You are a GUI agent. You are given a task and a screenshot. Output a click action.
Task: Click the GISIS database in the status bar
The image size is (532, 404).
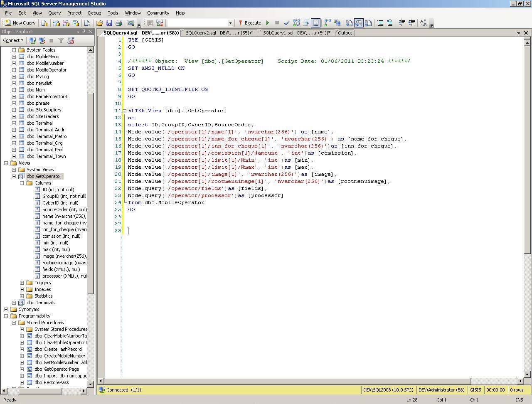[x=475, y=390]
